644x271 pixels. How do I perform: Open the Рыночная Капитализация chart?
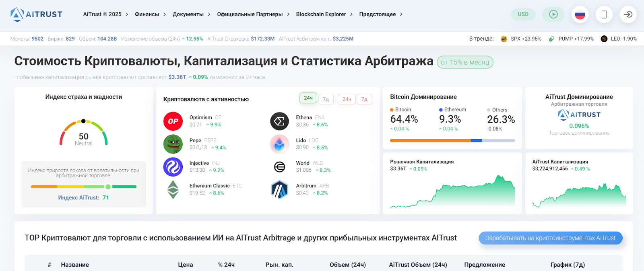coord(452,191)
